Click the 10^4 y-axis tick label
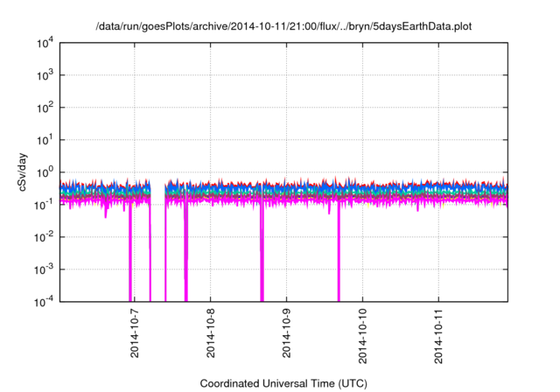Screen dimensions: 560x392 45,43
